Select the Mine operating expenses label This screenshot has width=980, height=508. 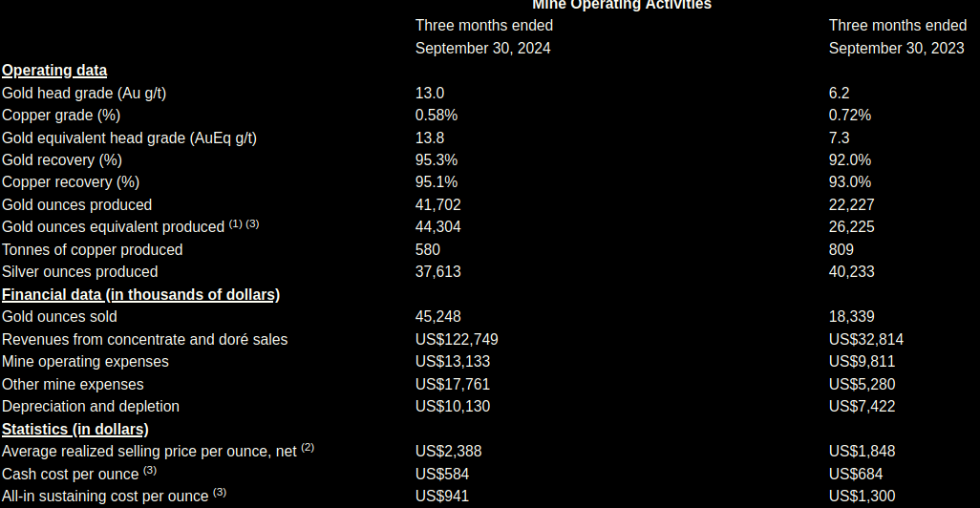click(x=85, y=361)
